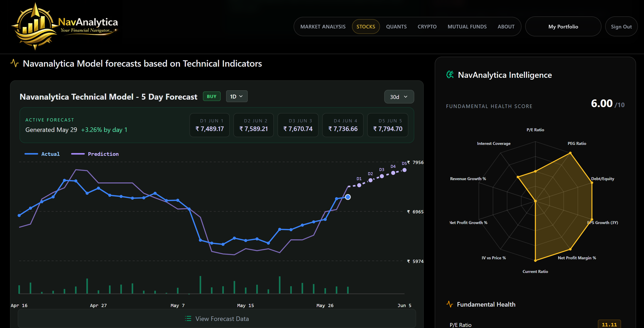Viewport: 644px width, 328px height.
Task: Click the highlighted latest actual price point
Action: pyautogui.click(x=348, y=197)
